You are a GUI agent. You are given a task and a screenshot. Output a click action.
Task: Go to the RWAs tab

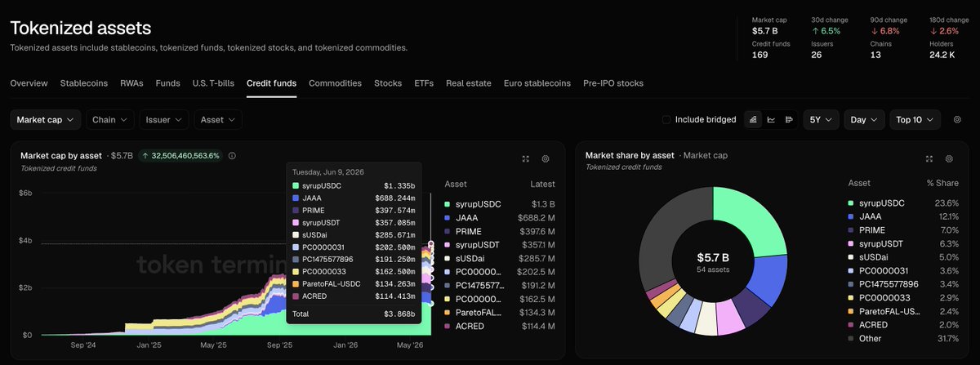pyautogui.click(x=131, y=83)
